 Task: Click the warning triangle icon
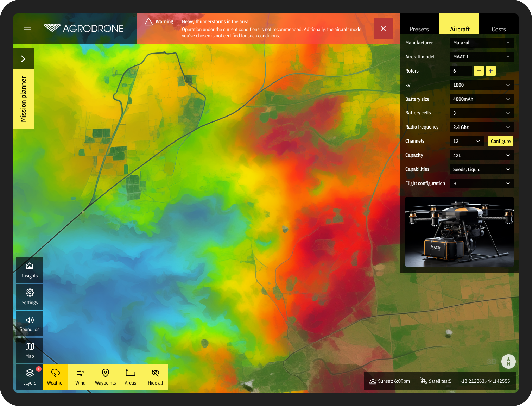click(x=148, y=22)
